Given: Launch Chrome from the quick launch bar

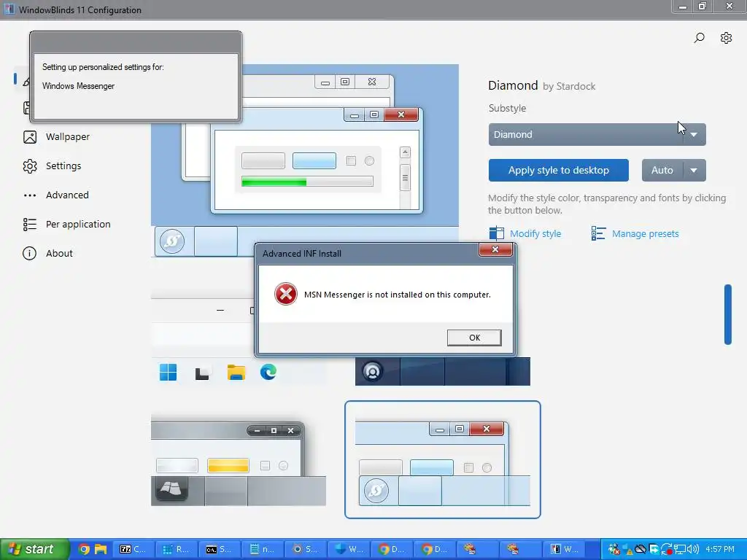Looking at the screenshot, I should coord(84,549).
